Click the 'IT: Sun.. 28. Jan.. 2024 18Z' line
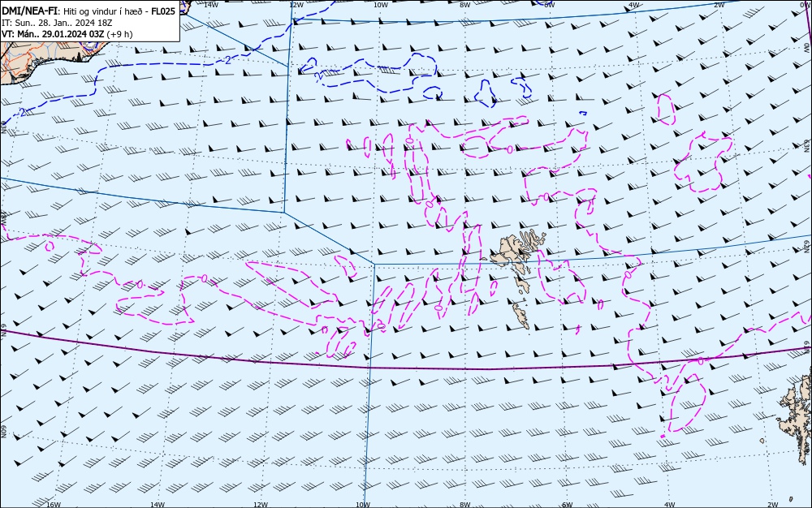The width and height of the screenshot is (812, 508). [x=57, y=23]
